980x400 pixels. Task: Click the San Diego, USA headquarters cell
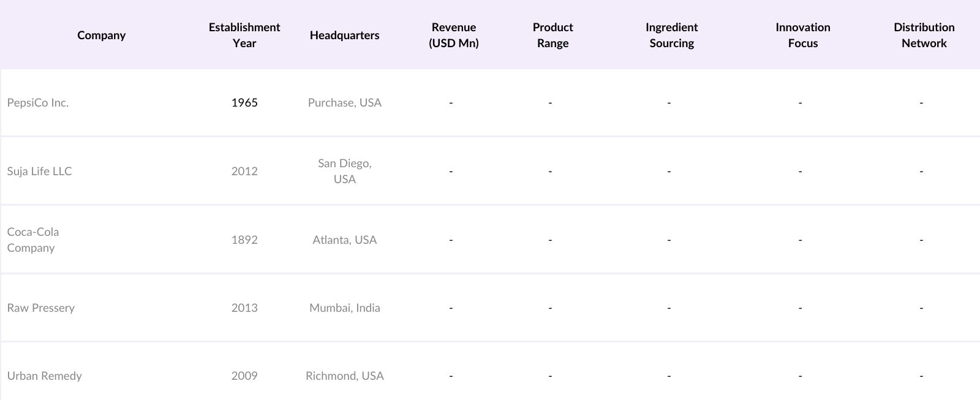(x=344, y=171)
